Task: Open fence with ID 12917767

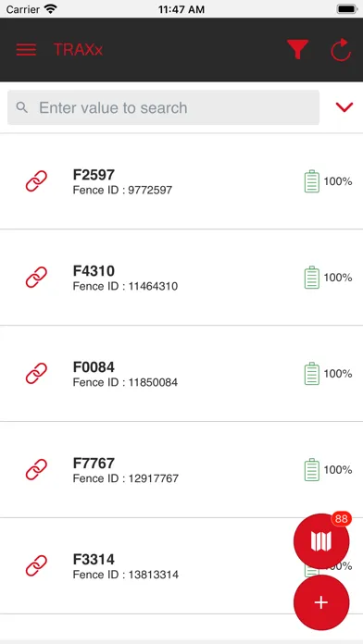Action: [181, 469]
